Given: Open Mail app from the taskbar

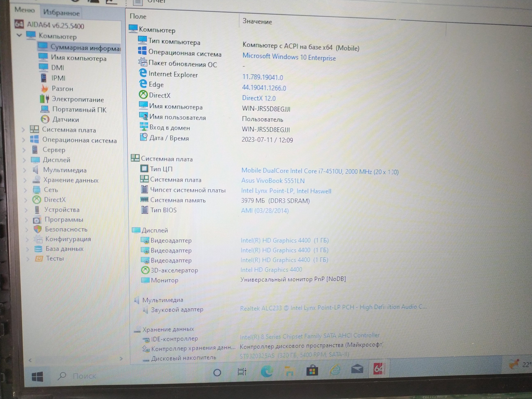Looking at the screenshot, I should [x=357, y=369].
